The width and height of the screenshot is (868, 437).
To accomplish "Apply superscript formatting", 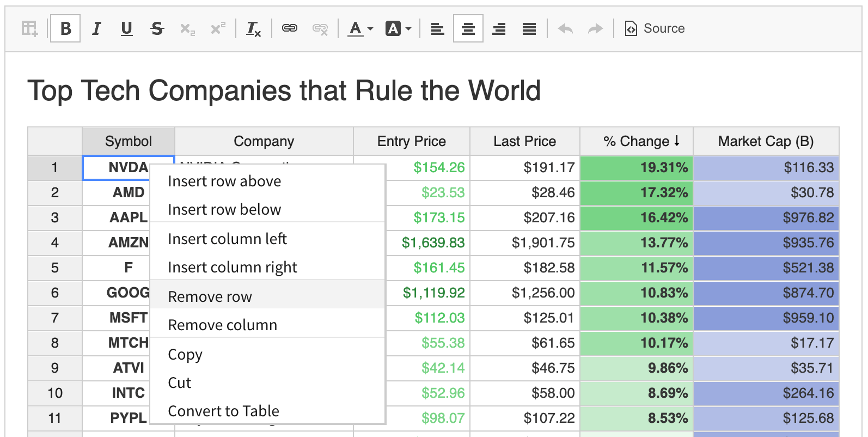I will [218, 28].
